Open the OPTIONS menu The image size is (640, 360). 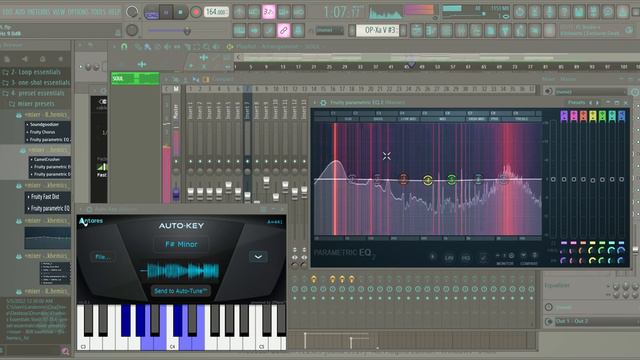pyautogui.click(x=79, y=12)
